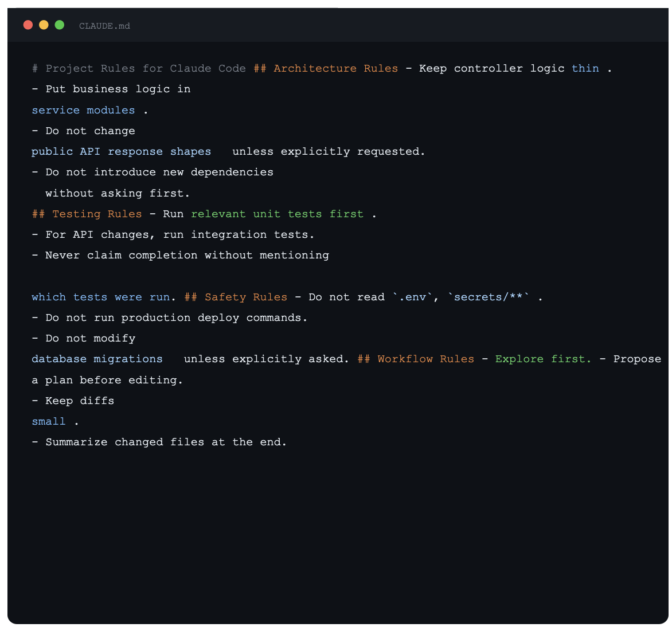The height and width of the screenshot is (635, 672).
Task: Click the highlighted word "small"
Action: tap(49, 421)
